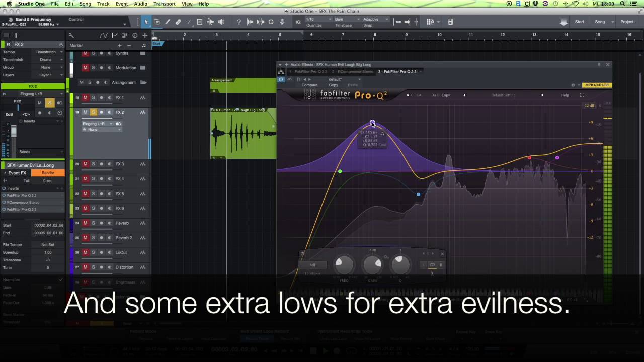Click the track list lines icon
Viewport: 644px width, 362px height.
[x=6, y=35]
